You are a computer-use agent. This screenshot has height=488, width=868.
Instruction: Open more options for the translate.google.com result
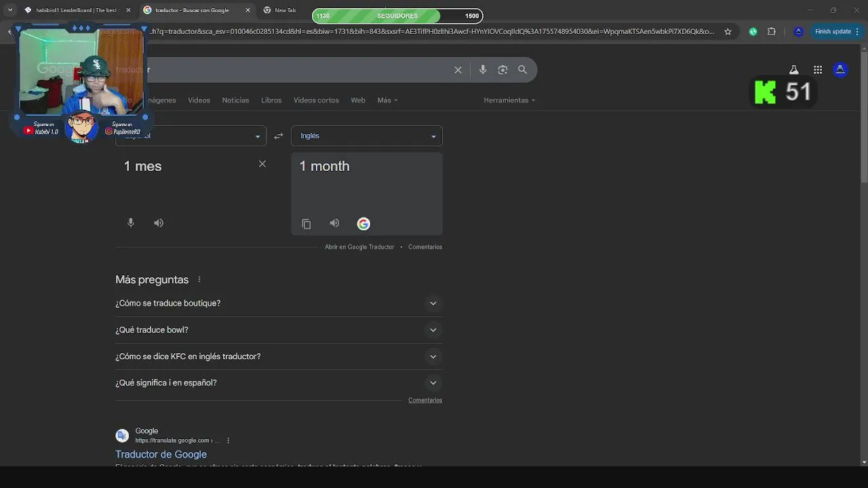228,441
